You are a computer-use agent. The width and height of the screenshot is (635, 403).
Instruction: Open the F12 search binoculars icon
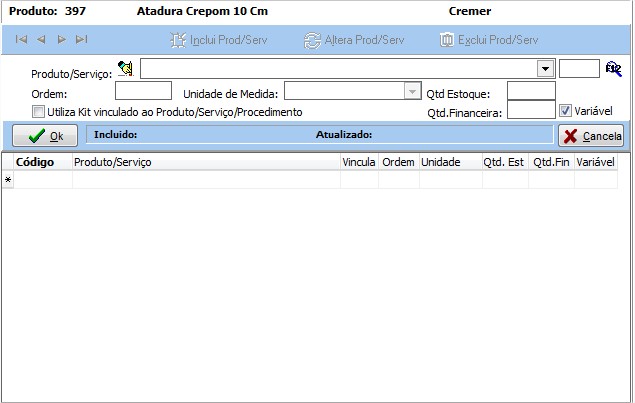[613, 69]
